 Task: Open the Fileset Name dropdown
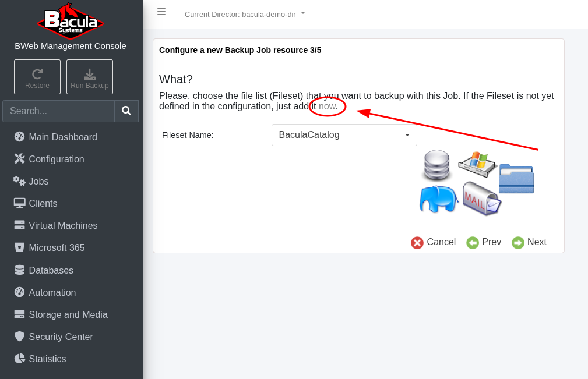point(344,135)
